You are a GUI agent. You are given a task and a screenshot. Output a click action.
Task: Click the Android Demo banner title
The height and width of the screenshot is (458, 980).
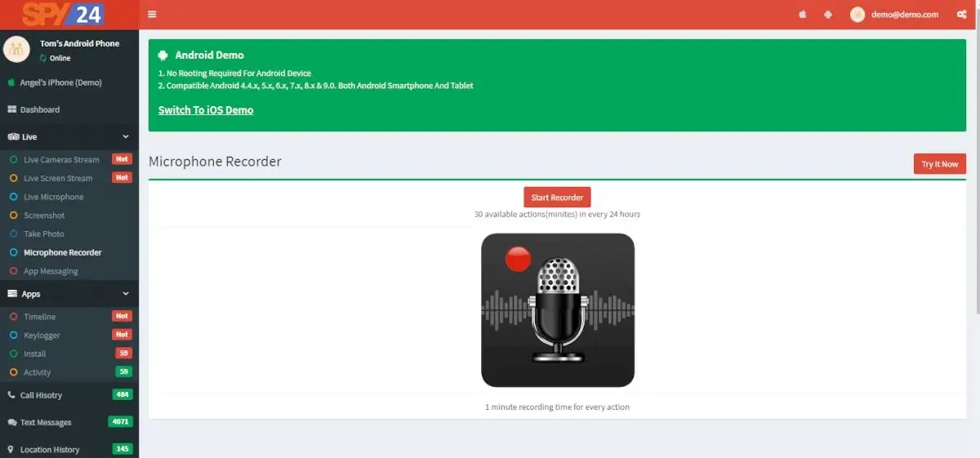point(209,56)
